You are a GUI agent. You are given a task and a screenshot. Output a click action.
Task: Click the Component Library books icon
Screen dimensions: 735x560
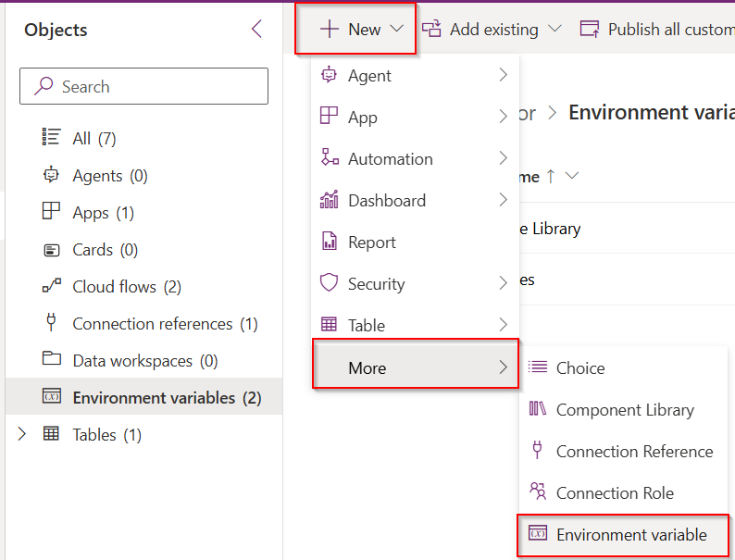tap(537, 409)
